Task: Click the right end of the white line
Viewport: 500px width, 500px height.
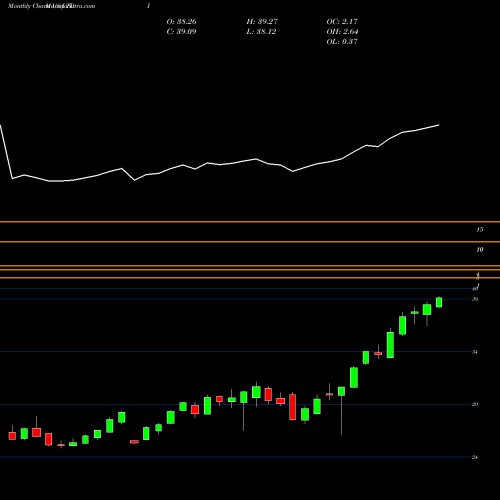Action: [439, 125]
